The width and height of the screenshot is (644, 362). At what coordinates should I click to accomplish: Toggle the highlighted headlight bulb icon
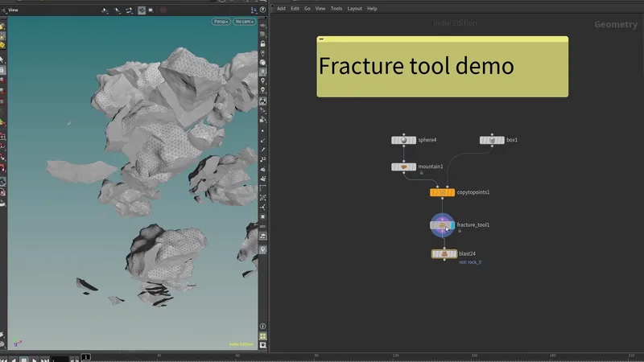pyautogui.click(x=263, y=72)
